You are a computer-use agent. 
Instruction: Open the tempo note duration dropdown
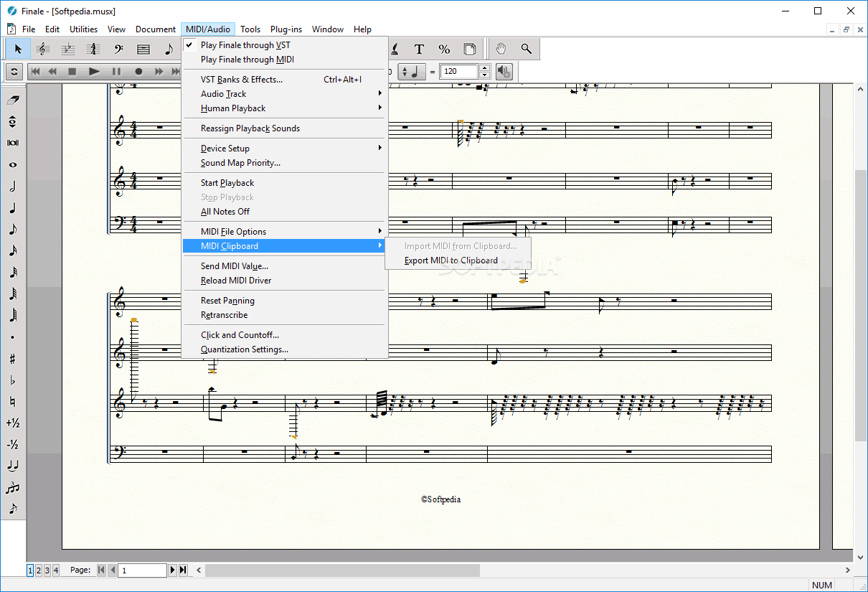[x=412, y=72]
